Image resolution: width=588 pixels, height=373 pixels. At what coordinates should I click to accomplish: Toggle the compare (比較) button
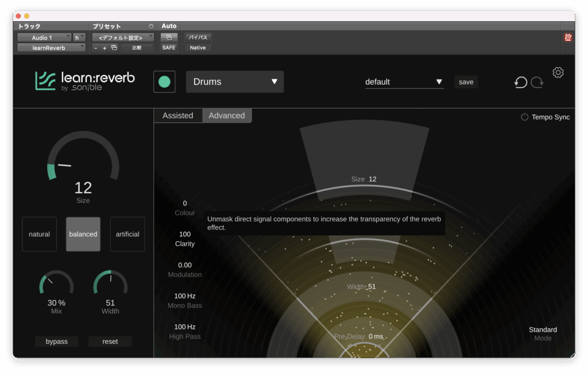[x=137, y=48]
